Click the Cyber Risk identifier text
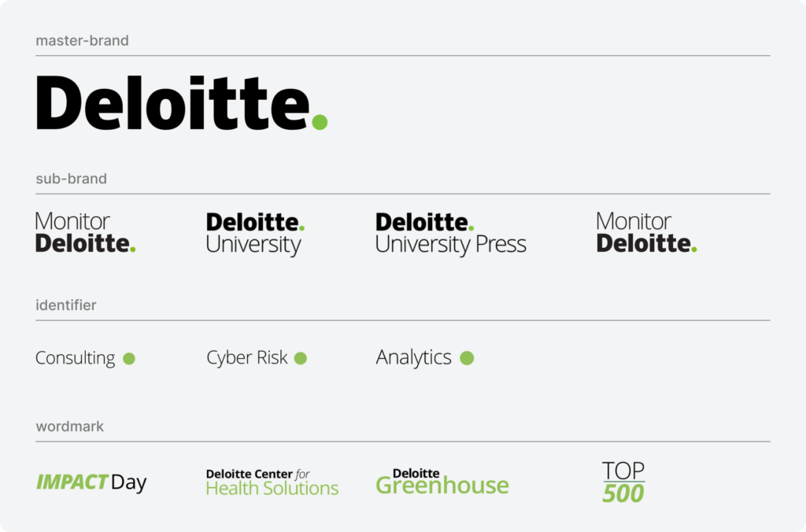 246,358
